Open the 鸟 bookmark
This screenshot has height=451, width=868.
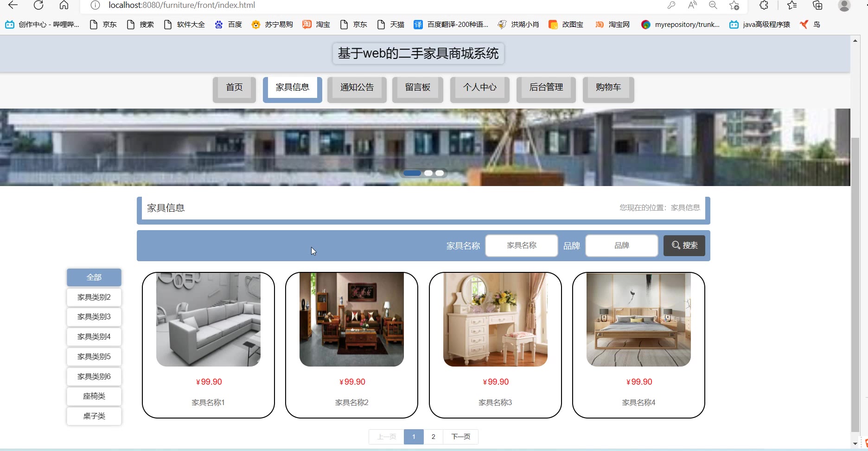810,25
